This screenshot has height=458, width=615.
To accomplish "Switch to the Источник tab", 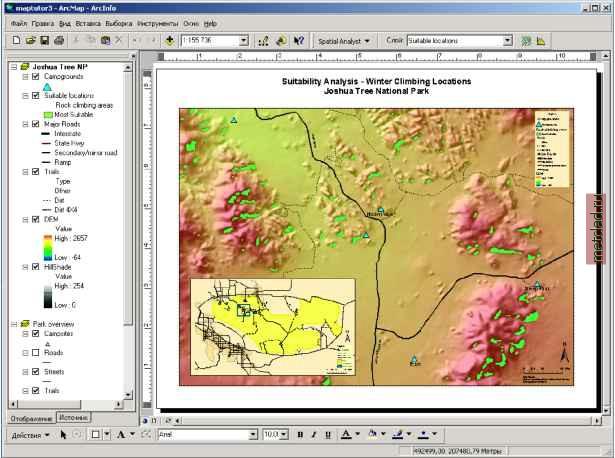I will [x=72, y=417].
